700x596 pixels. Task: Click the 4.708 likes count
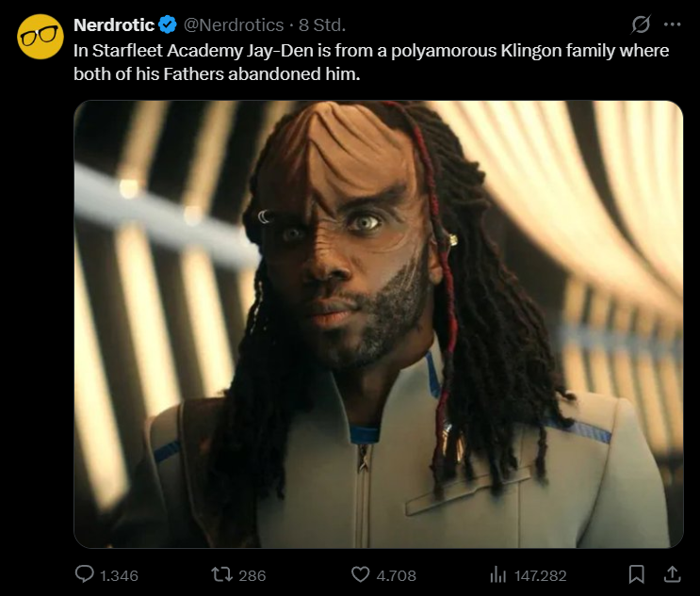396,574
